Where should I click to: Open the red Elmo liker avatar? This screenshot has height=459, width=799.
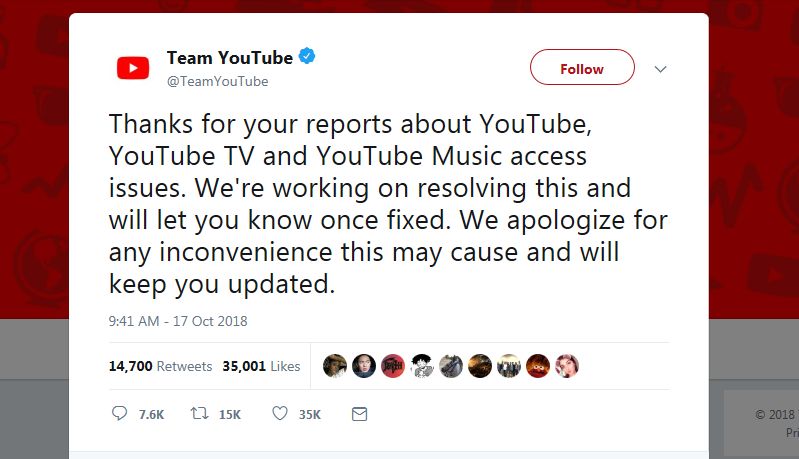tap(538, 366)
